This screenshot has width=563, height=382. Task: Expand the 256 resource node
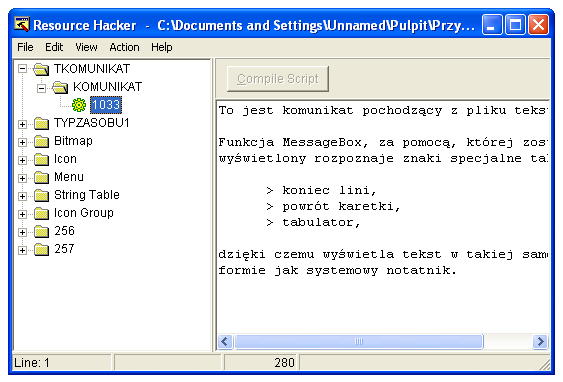(x=22, y=232)
